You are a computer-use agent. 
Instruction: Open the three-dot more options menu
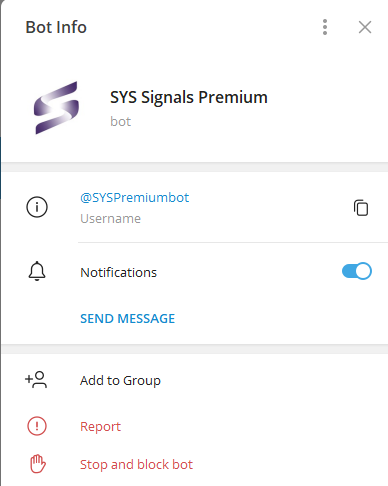(325, 27)
